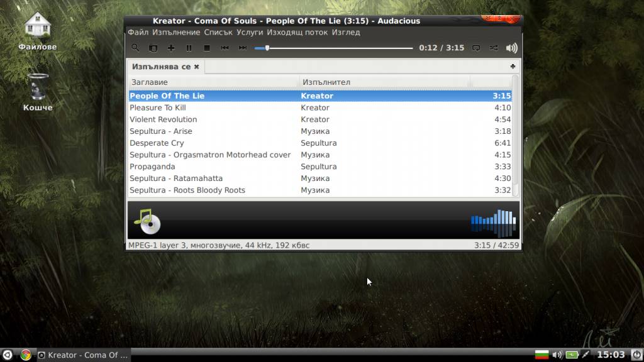Image resolution: width=644 pixels, height=362 pixels.
Task: Click the Bulgarian flag keyboard layout icon
Action: click(541, 354)
